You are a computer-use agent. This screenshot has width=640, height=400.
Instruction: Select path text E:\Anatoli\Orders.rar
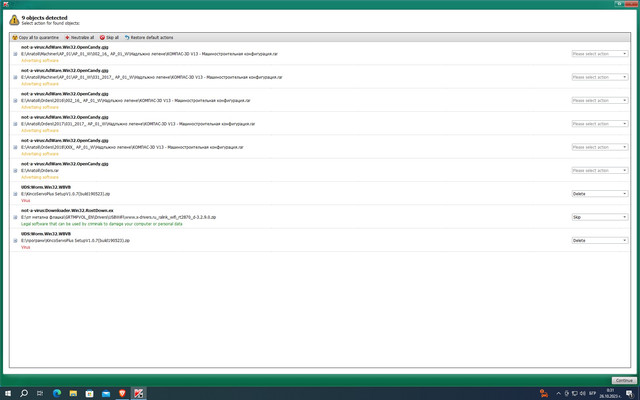click(40, 171)
